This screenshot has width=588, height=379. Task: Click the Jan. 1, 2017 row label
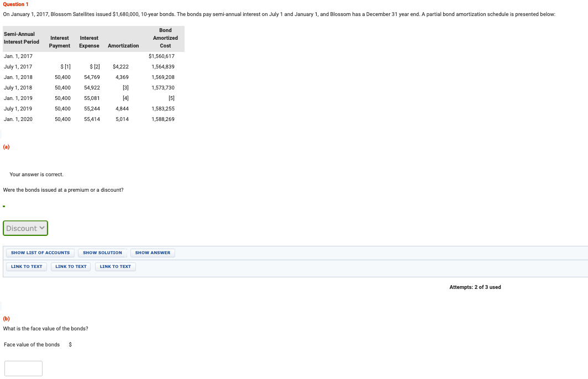tap(18, 56)
